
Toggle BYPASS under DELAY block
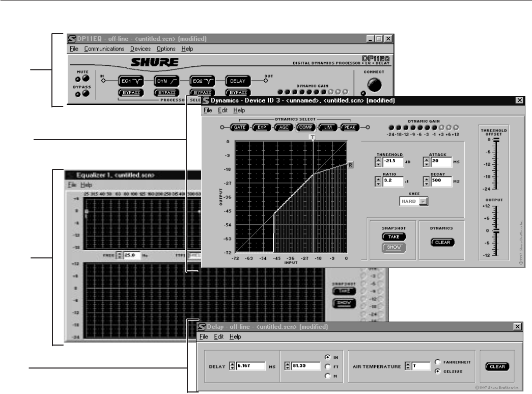[x=238, y=92]
